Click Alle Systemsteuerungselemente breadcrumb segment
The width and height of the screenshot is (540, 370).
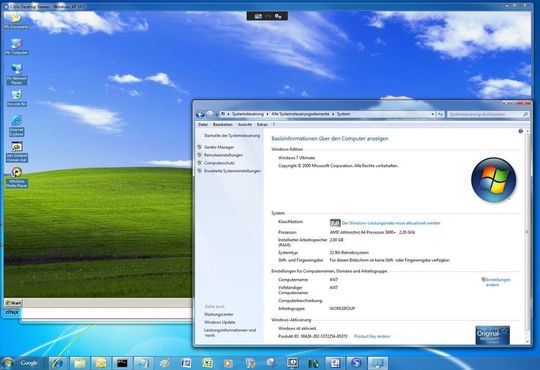300,114
